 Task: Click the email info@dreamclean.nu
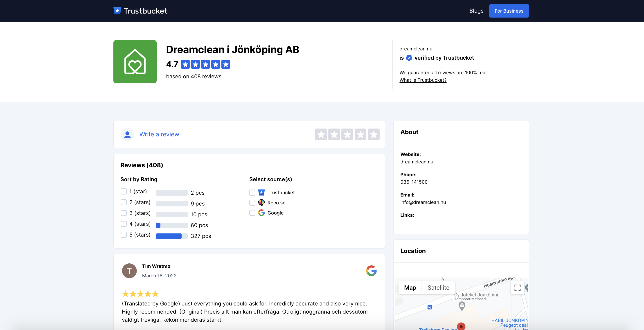click(423, 202)
